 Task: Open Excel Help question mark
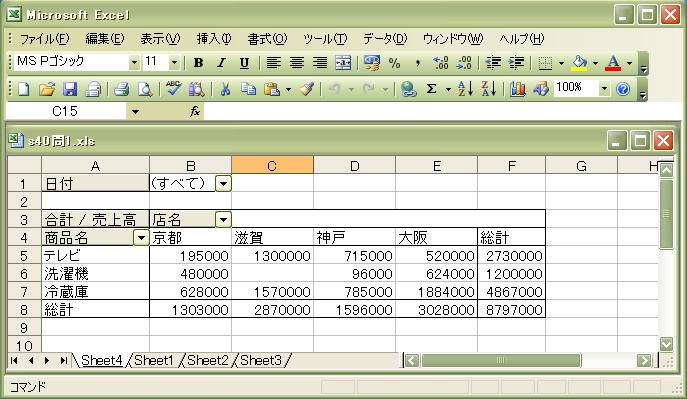623,89
